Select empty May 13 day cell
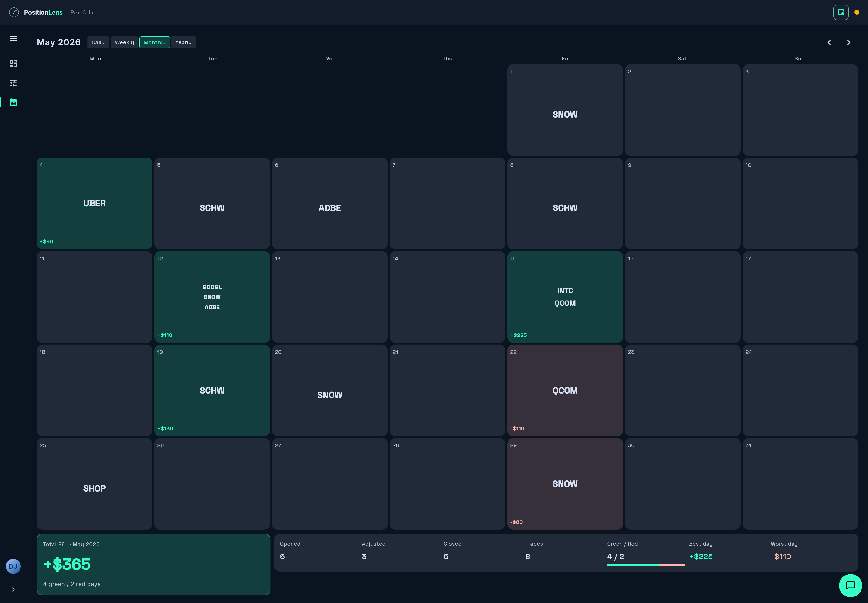Image resolution: width=868 pixels, height=603 pixels. (x=329, y=297)
